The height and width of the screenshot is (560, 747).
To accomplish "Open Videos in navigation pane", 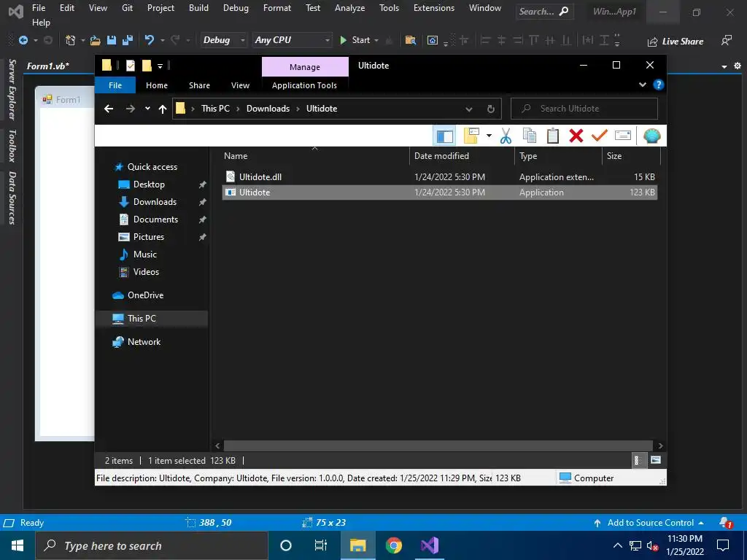I will coord(146,272).
